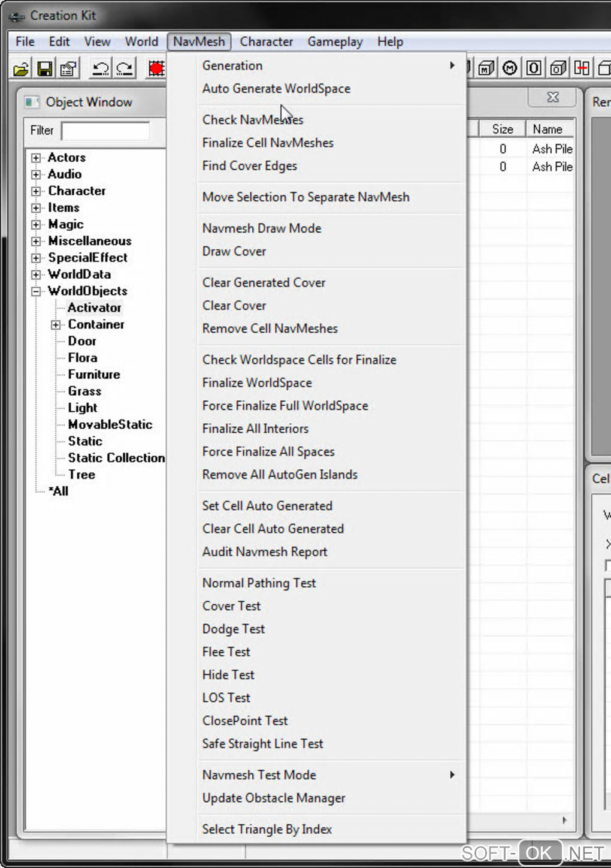Click the list horizontal scrollbar right arrow

click(x=564, y=820)
